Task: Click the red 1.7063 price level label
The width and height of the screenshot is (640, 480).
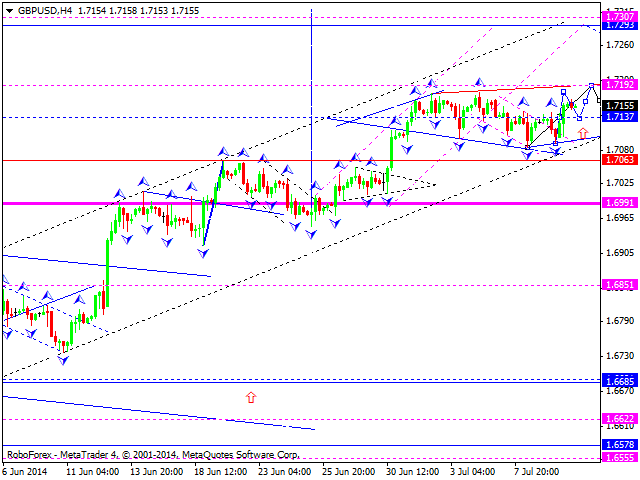Action: 619,159
